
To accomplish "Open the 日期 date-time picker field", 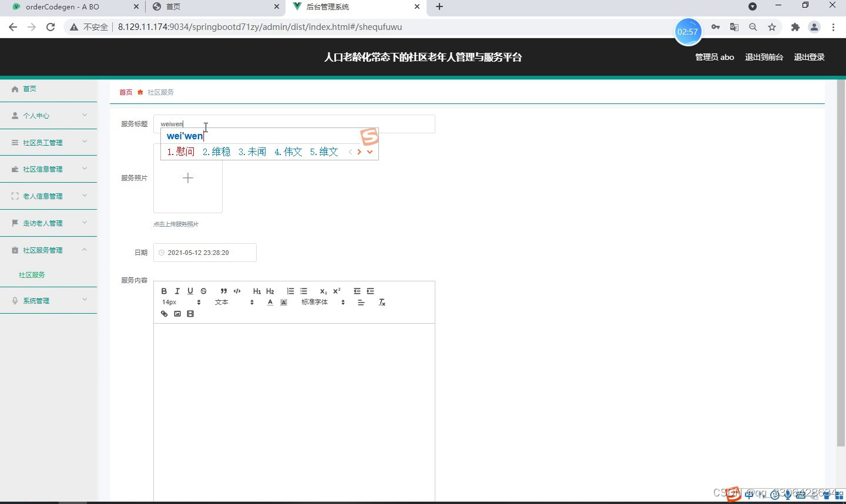I will (205, 253).
